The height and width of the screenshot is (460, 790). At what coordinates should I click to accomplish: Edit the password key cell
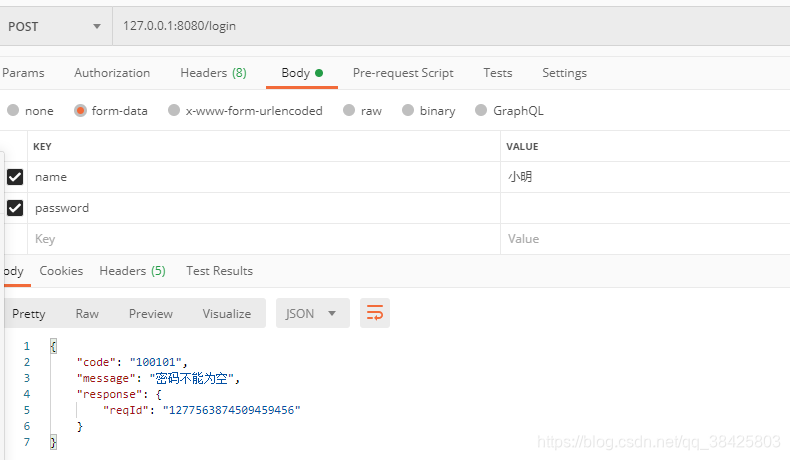264,208
